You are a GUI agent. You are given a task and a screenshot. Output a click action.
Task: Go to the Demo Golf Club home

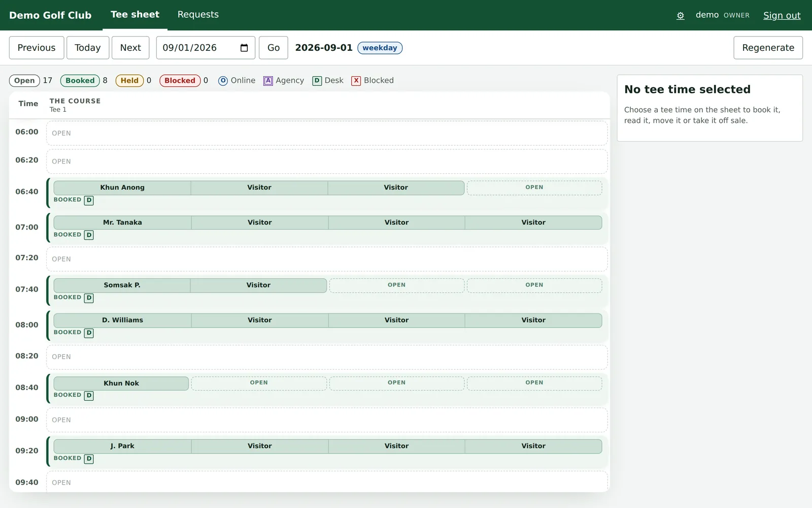pos(50,15)
